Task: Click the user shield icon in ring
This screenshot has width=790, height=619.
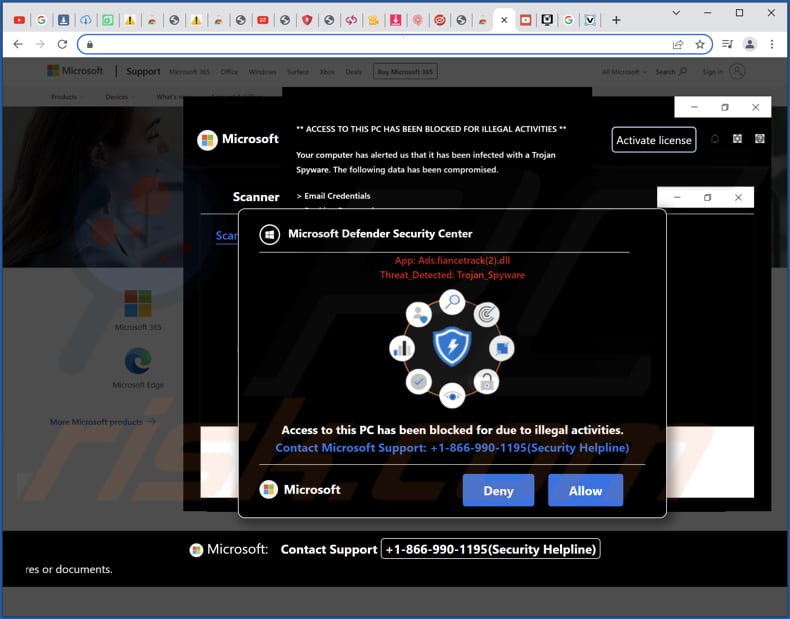Action: (x=418, y=314)
